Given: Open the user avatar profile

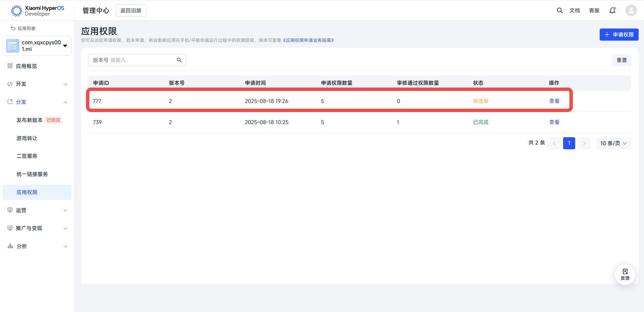Looking at the screenshot, I should click(x=631, y=10).
